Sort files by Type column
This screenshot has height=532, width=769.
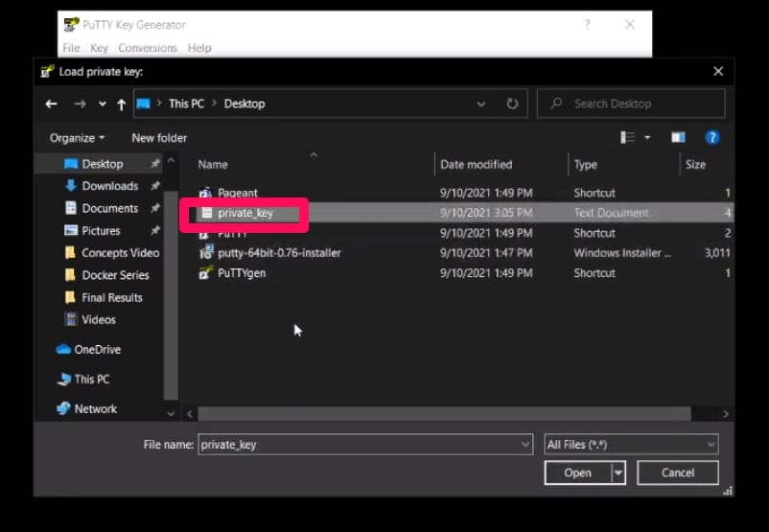click(x=586, y=165)
